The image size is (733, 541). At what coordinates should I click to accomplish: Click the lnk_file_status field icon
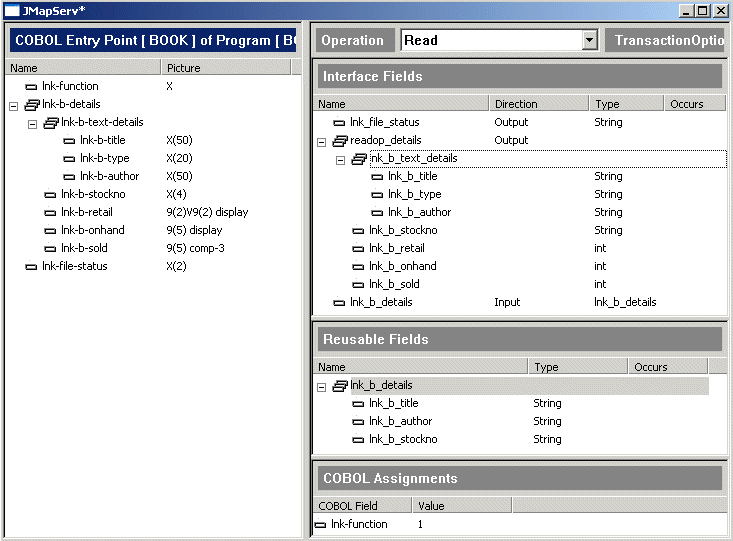point(340,123)
